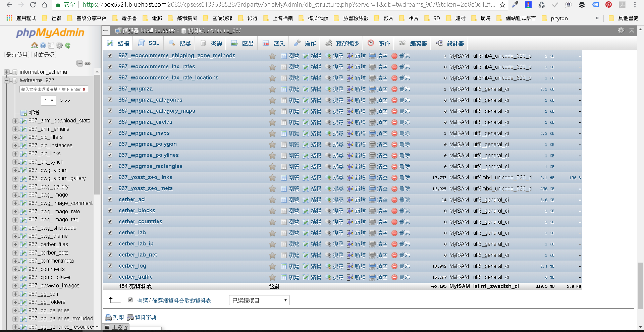
Task: Browse the 967_wpgmza_polylines table via 瀏覽
Action: coord(290,156)
